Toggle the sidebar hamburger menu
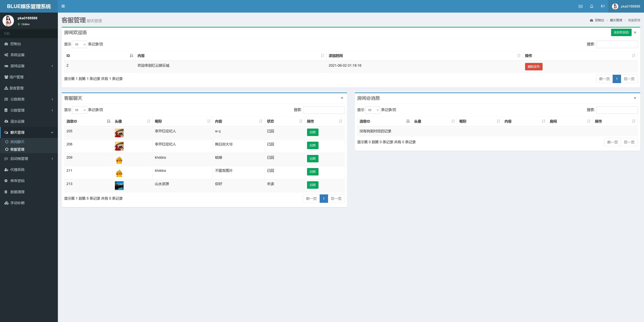Viewport: 644px width, 322px height. (63, 6)
